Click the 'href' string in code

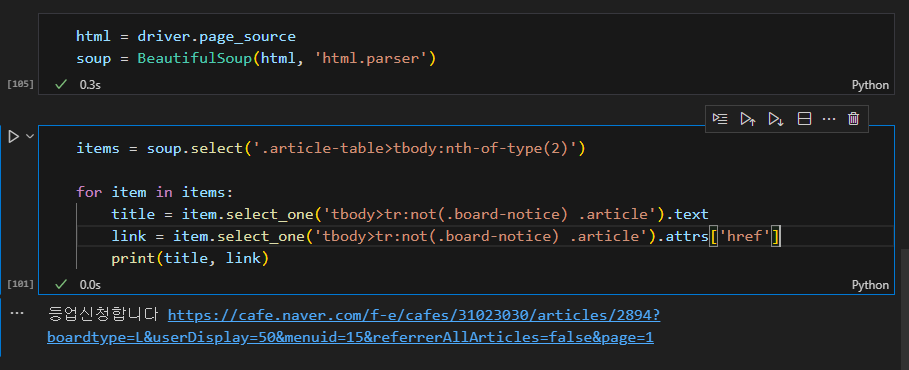[744, 237]
